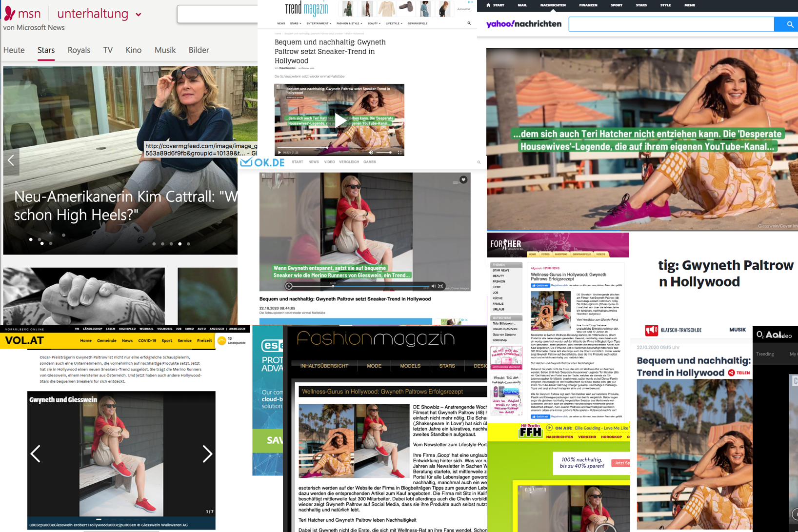This screenshot has height=532, width=798.
Task: Click the Yahoo search magnifier button
Action: pos(787,24)
